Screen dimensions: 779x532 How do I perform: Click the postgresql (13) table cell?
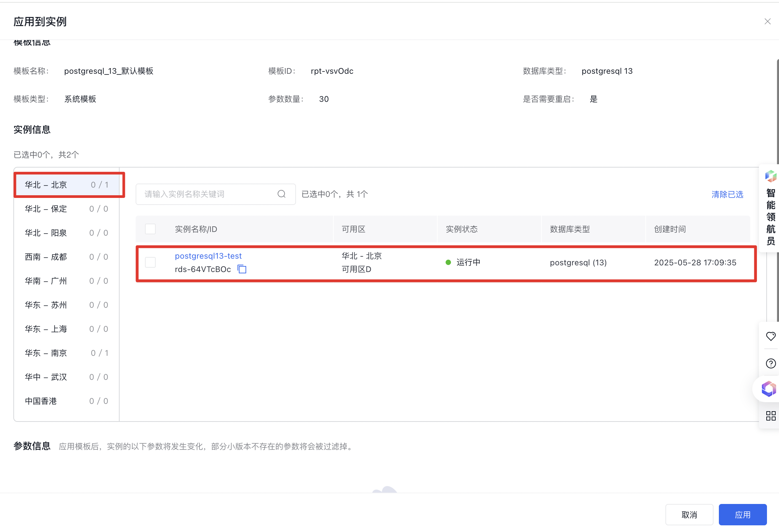(x=578, y=262)
